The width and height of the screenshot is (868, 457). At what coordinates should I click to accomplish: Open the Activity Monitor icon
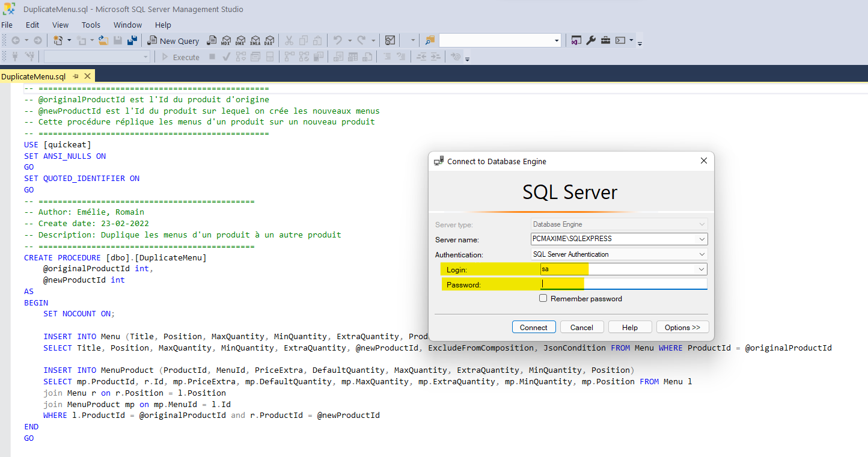tap(390, 40)
